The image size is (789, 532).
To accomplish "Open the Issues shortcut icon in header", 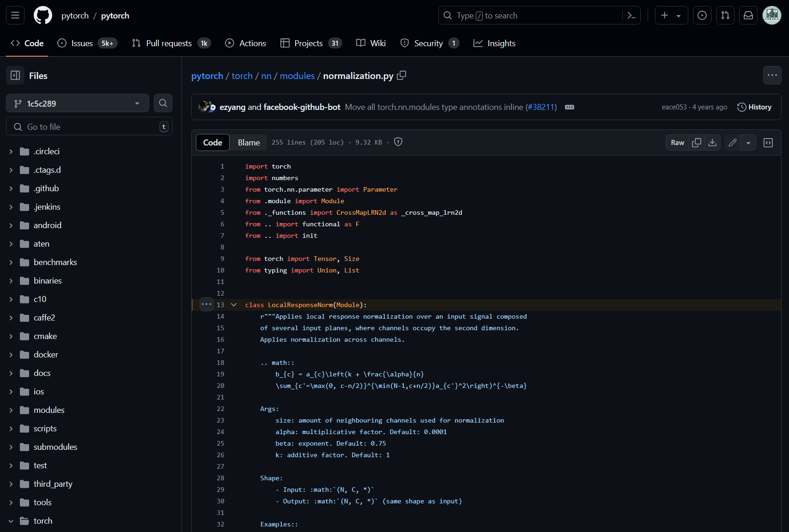I will (x=702, y=15).
